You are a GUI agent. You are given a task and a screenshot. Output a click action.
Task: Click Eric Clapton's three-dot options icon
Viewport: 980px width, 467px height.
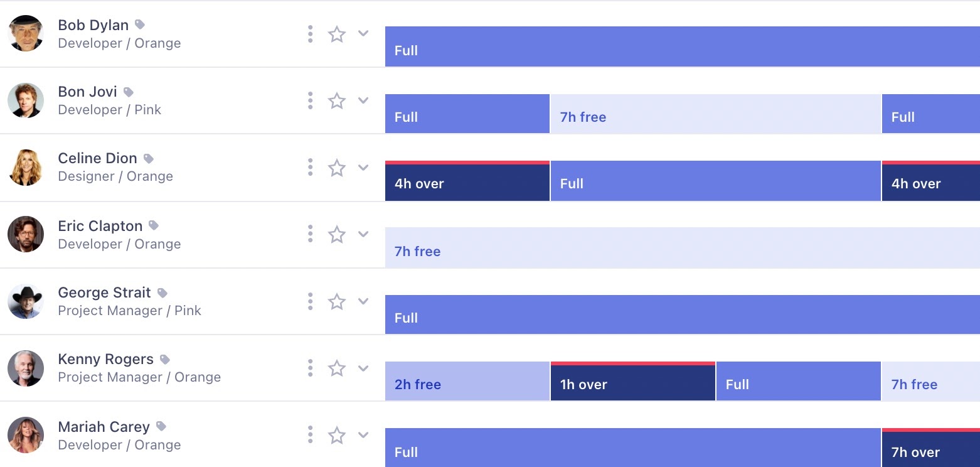point(310,233)
